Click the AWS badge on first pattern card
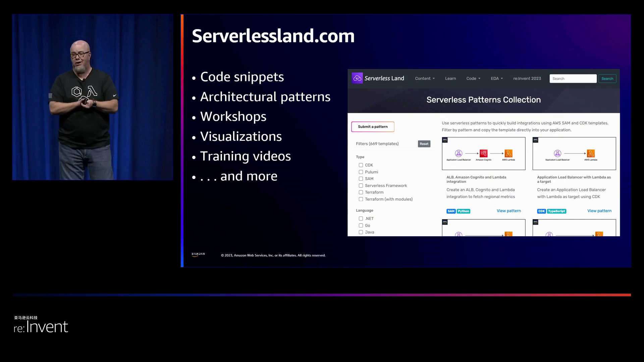This screenshot has height=362, width=644. (x=445, y=140)
